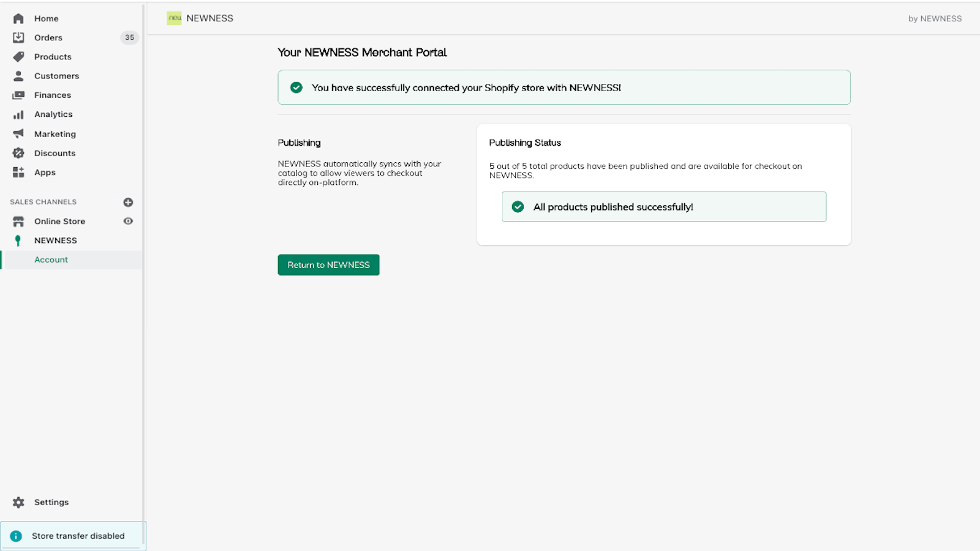Click the SALES CHANNELS section heading
Screen dimensions: 980x551
(43, 202)
